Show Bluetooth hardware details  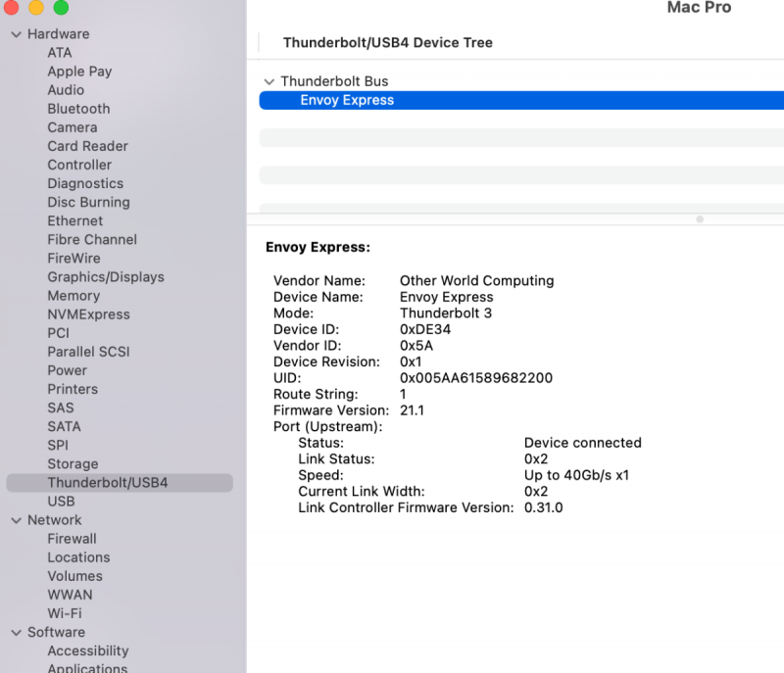(x=78, y=109)
